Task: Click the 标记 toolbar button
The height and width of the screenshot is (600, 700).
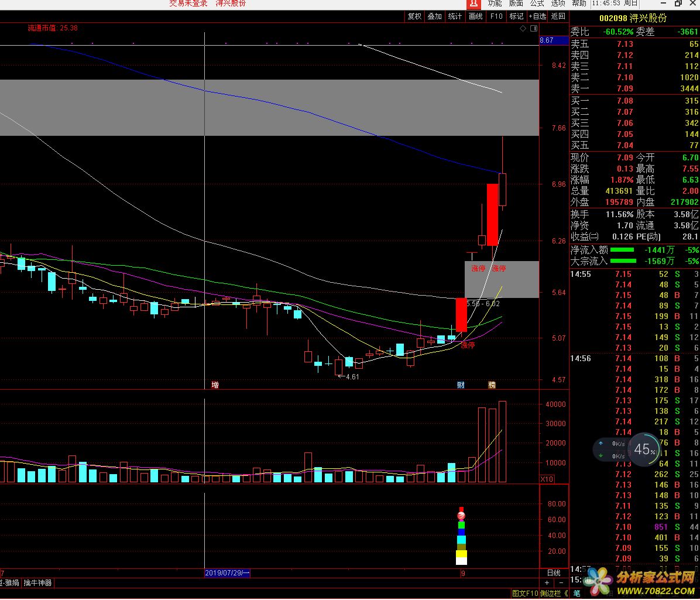Action: coord(517,16)
